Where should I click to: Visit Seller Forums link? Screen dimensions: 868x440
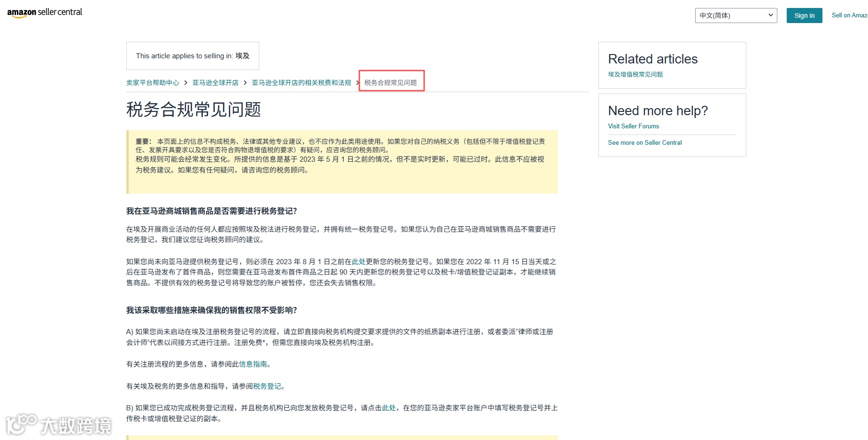pos(634,126)
